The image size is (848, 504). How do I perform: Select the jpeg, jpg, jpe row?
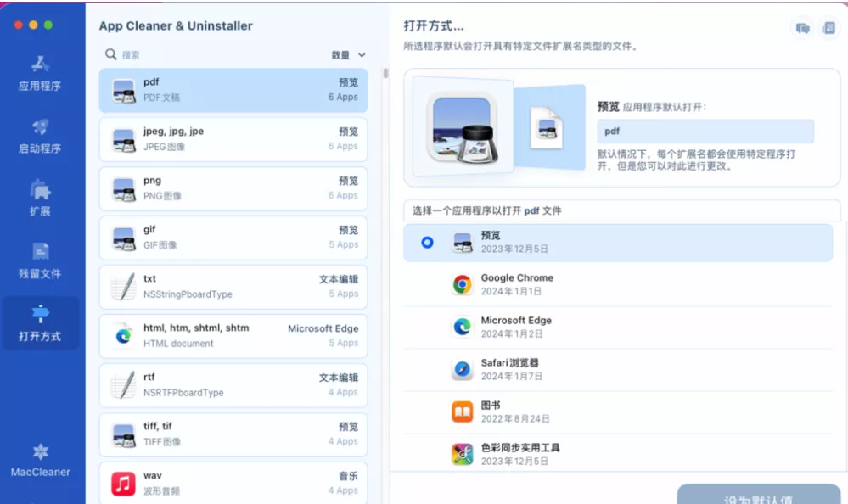click(x=233, y=139)
